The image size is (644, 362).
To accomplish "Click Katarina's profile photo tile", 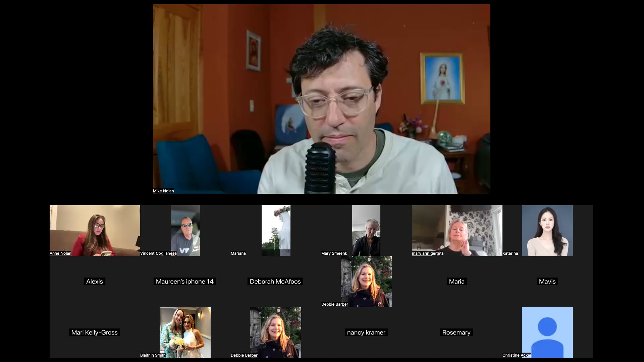I will 547,231.
